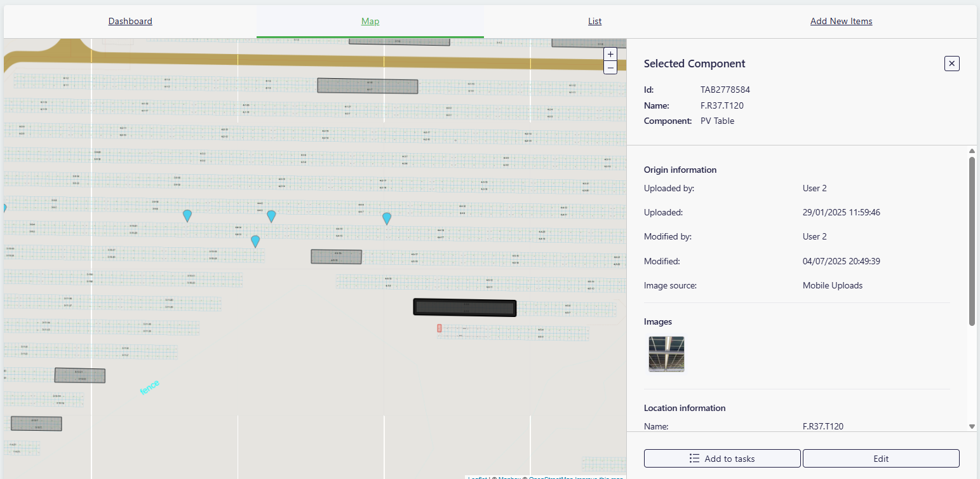Image resolution: width=980 pixels, height=479 pixels.
Task: Click the cyan fence label on the map
Action: [x=149, y=387]
